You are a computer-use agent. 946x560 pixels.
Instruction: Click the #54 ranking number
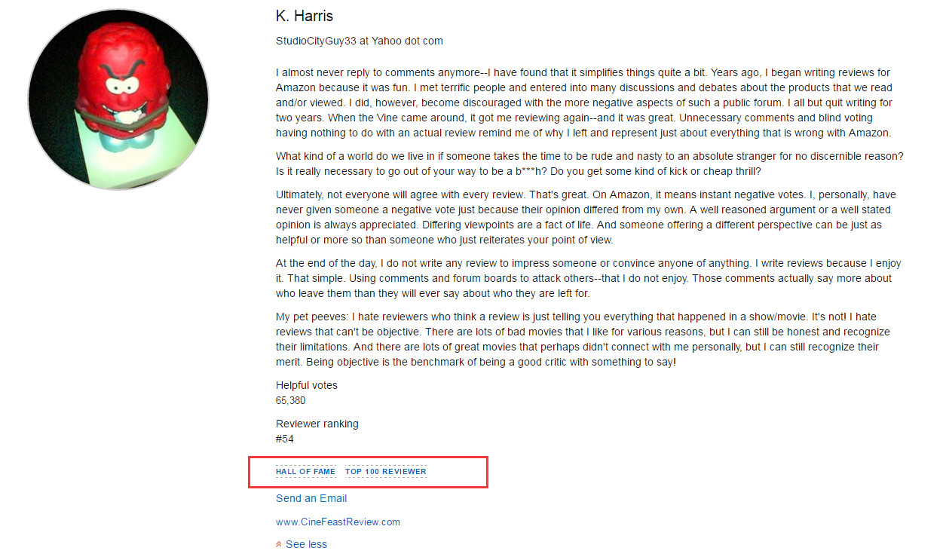click(285, 439)
